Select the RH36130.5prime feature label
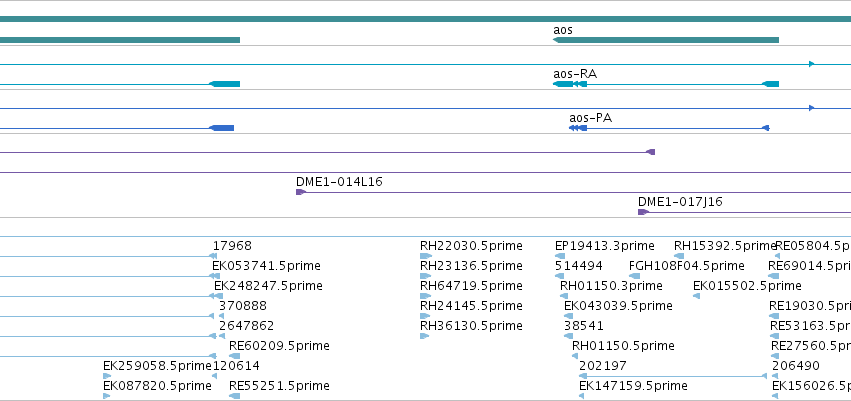This screenshot has height=401, width=851. [471, 326]
